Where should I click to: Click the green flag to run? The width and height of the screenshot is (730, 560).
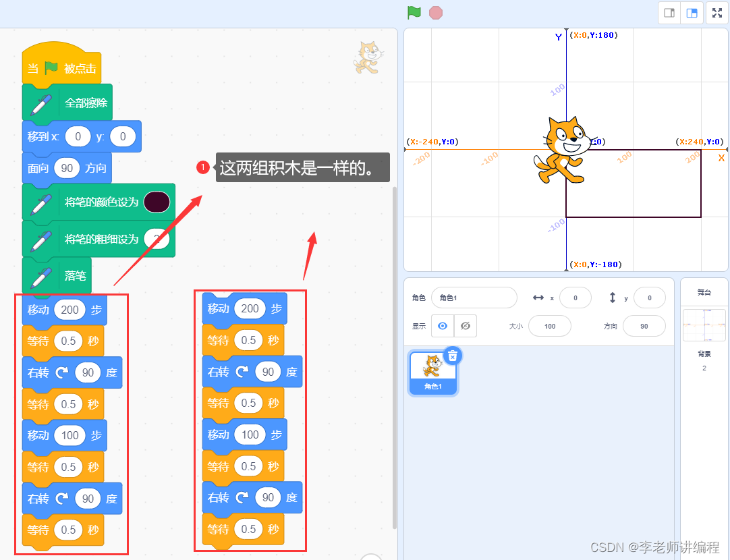click(414, 13)
